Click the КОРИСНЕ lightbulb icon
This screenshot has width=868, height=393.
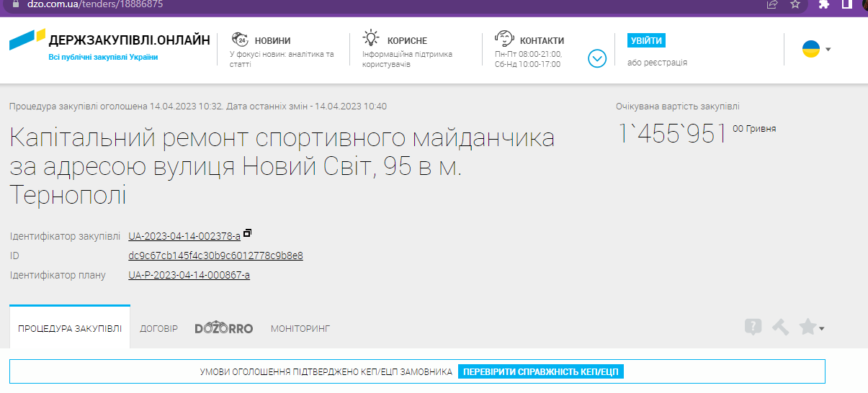371,39
